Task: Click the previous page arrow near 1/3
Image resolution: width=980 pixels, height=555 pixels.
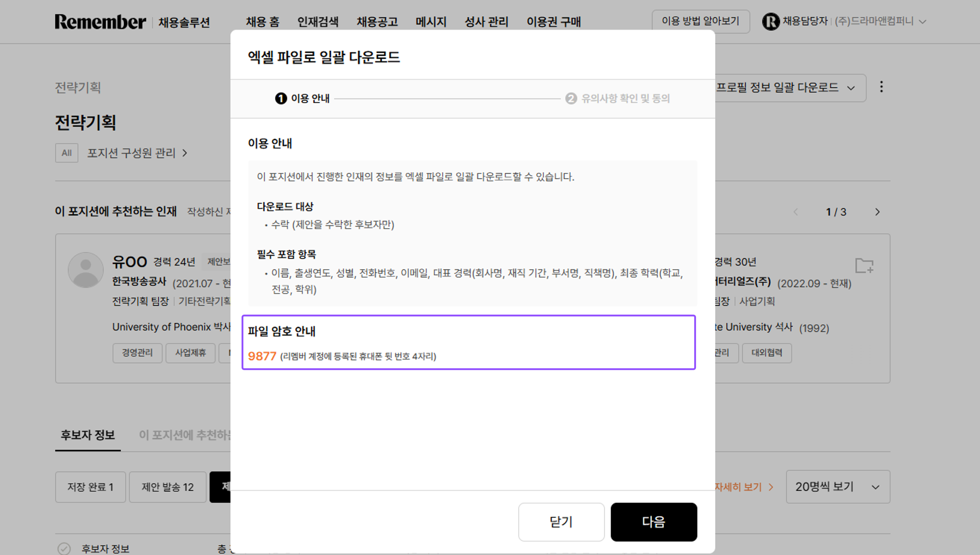Action: click(796, 212)
